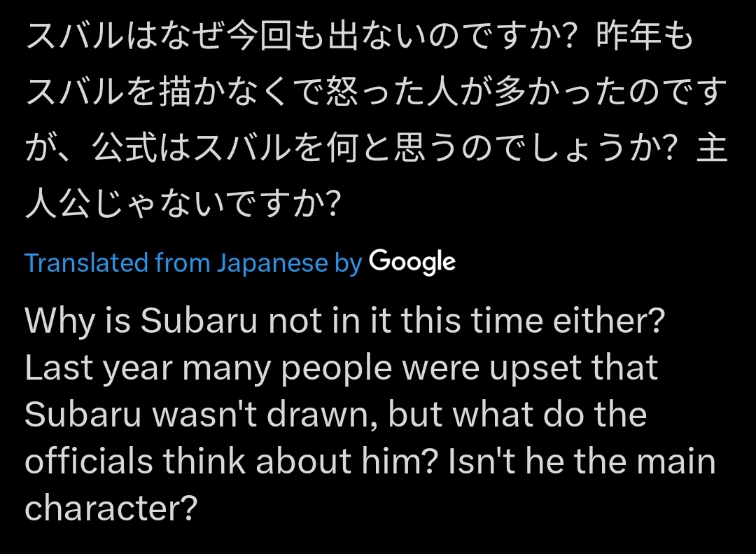
Task: Click the word "either?" in the first English line
Action: pyautogui.click(x=608, y=320)
